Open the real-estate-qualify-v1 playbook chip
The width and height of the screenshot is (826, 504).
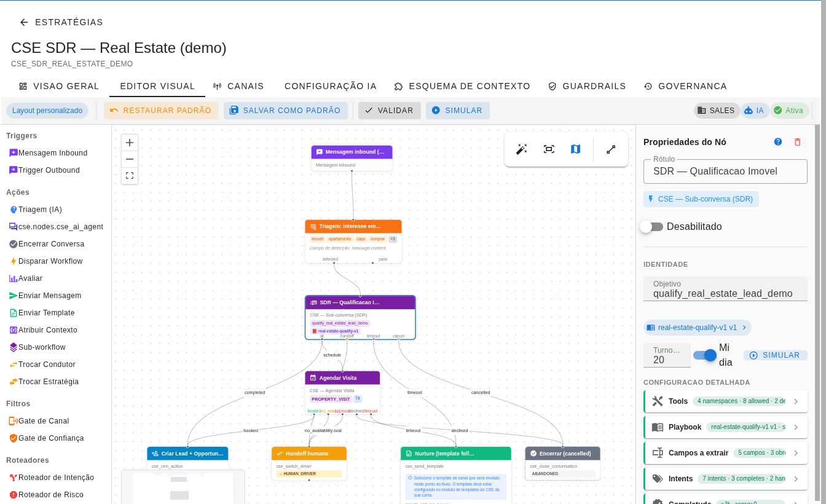(x=698, y=328)
